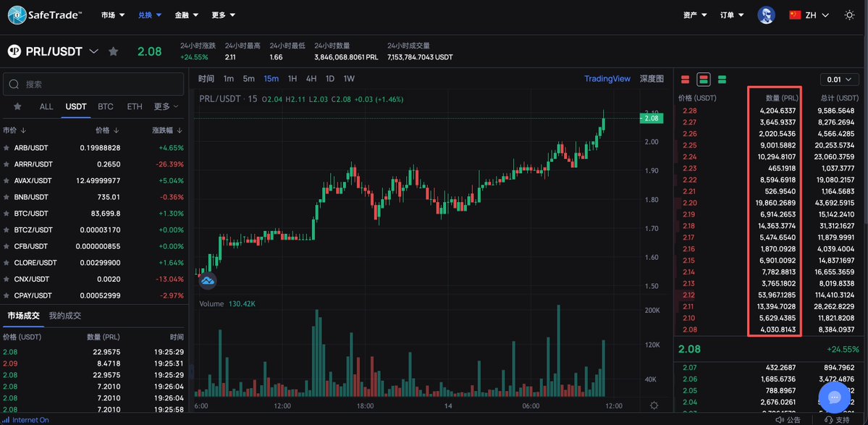868x425 pixels.
Task: Switch to the ETH market tab
Action: (x=135, y=106)
